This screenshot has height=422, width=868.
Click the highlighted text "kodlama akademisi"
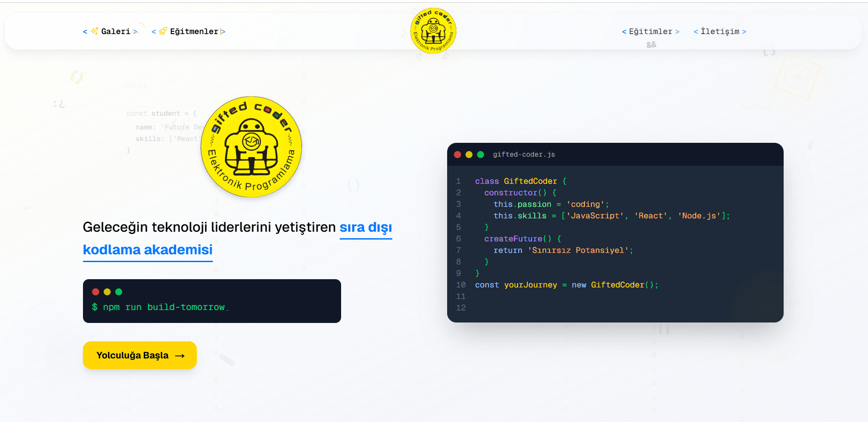[x=148, y=250]
